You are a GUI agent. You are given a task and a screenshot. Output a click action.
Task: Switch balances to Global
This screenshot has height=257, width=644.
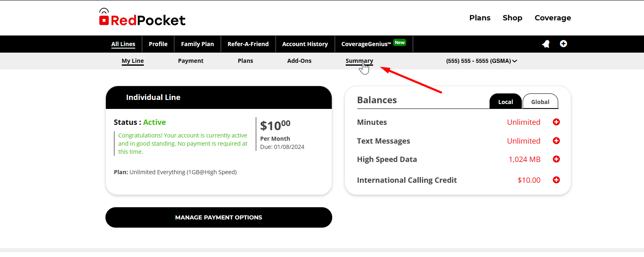tap(540, 102)
